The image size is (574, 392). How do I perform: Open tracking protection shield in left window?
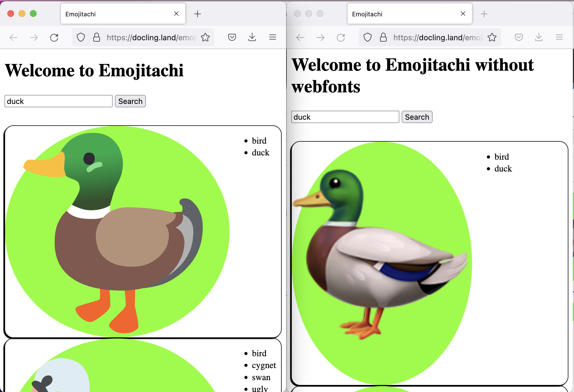click(81, 37)
